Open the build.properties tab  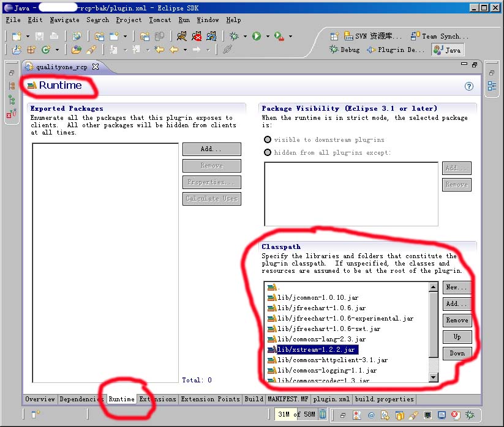coord(384,399)
